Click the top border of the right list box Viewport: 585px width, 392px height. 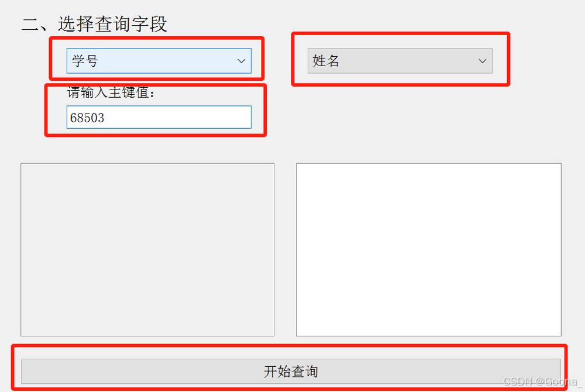point(429,163)
